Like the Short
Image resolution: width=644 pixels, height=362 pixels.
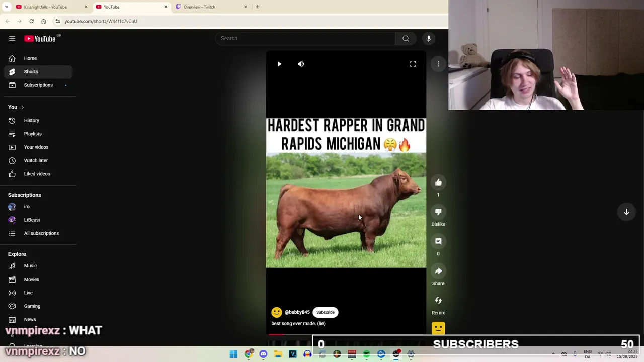coord(438,183)
